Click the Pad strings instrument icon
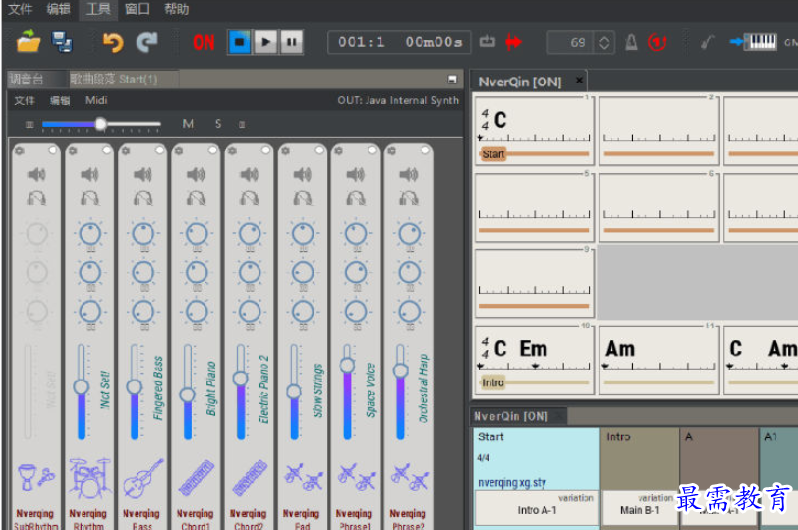798x530 pixels. [x=303, y=478]
